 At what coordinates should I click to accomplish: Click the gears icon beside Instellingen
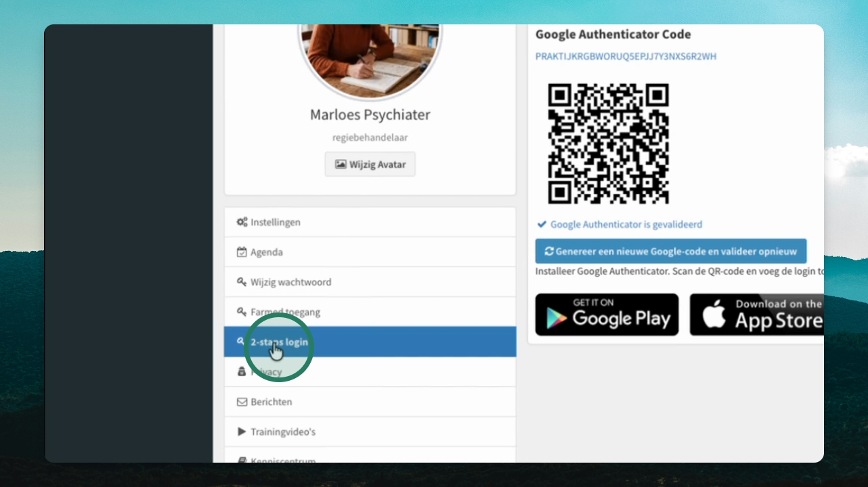tap(242, 222)
